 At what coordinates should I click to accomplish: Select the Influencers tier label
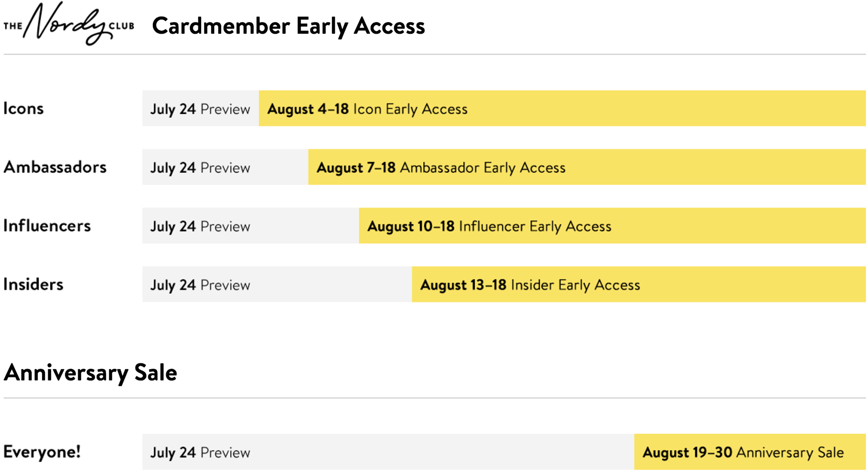47,226
